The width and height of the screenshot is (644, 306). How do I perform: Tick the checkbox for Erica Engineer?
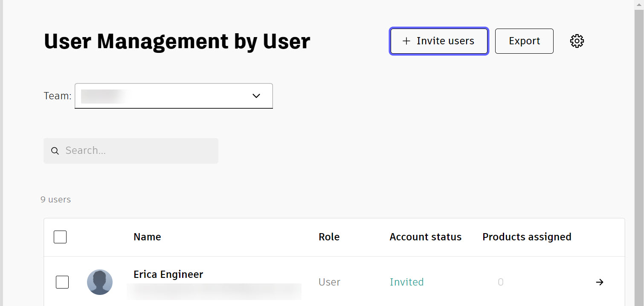point(62,282)
